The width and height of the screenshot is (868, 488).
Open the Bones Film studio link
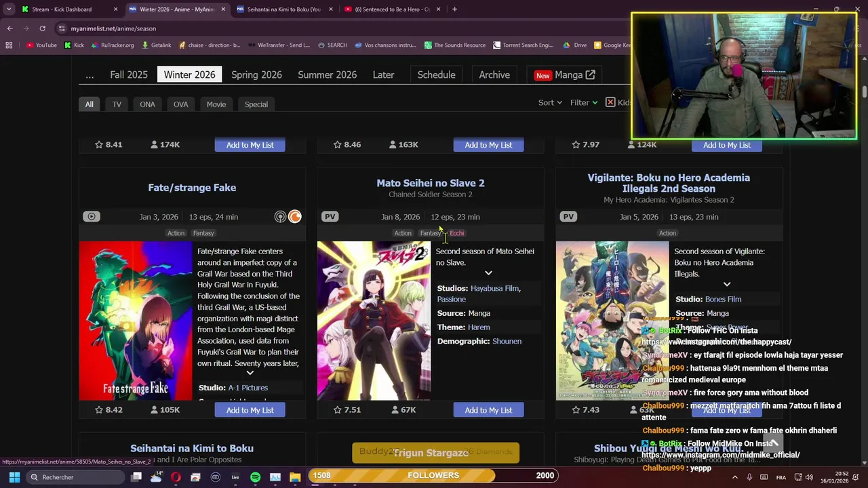723,299
